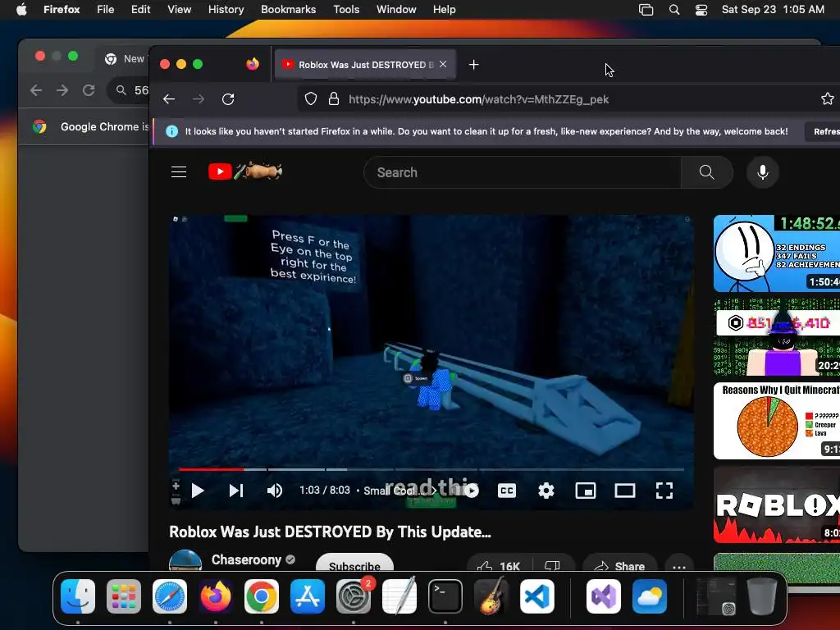Launch GarageBand from the Dock
Screen dimensions: 840x630
tap(491, 596)
